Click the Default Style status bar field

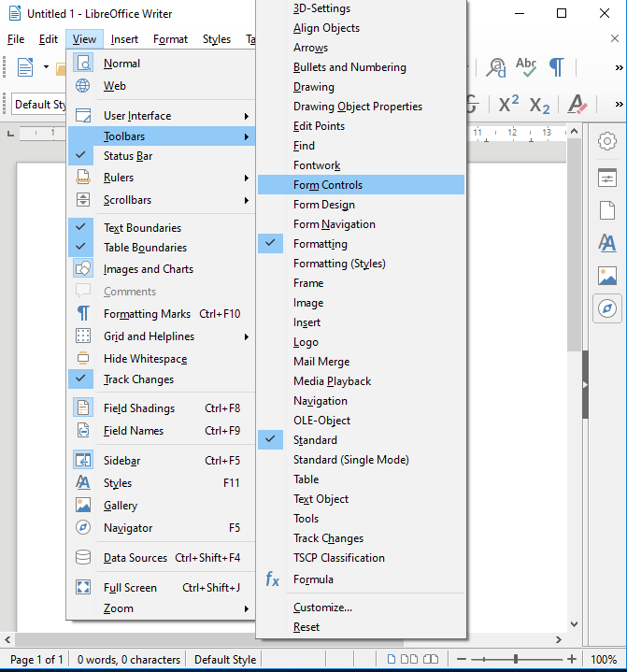[225, 660]
